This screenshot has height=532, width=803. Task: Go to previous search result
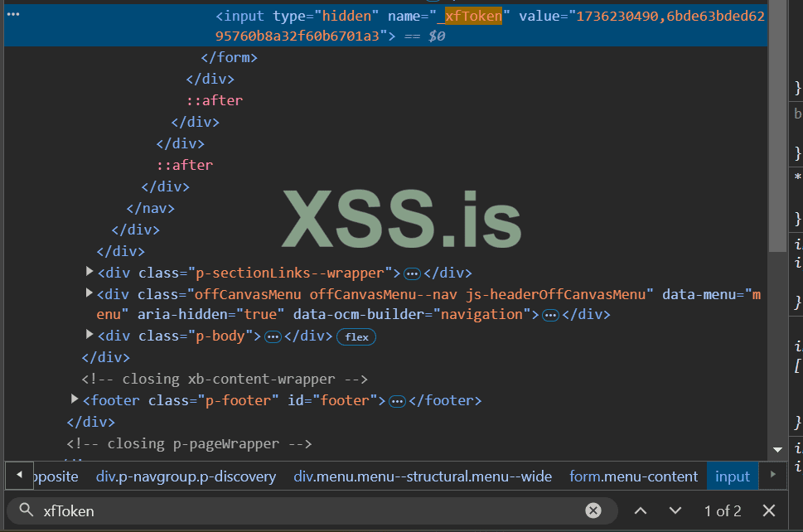[640, 510]
